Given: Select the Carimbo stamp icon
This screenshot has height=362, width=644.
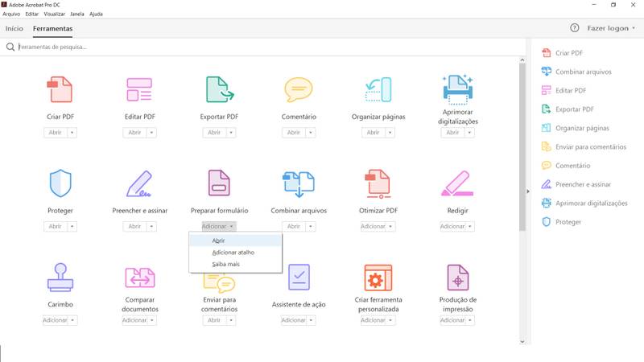Looking at the screenshot, I should [x=60, y=278].
